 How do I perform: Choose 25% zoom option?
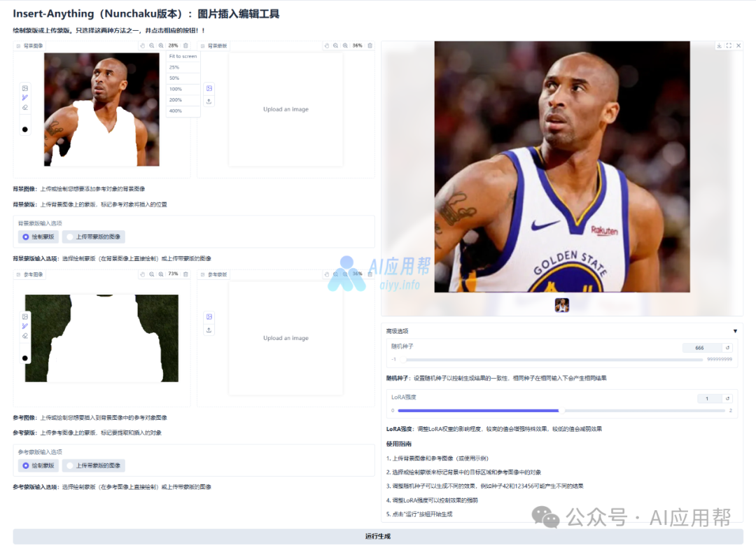point(183,67)
